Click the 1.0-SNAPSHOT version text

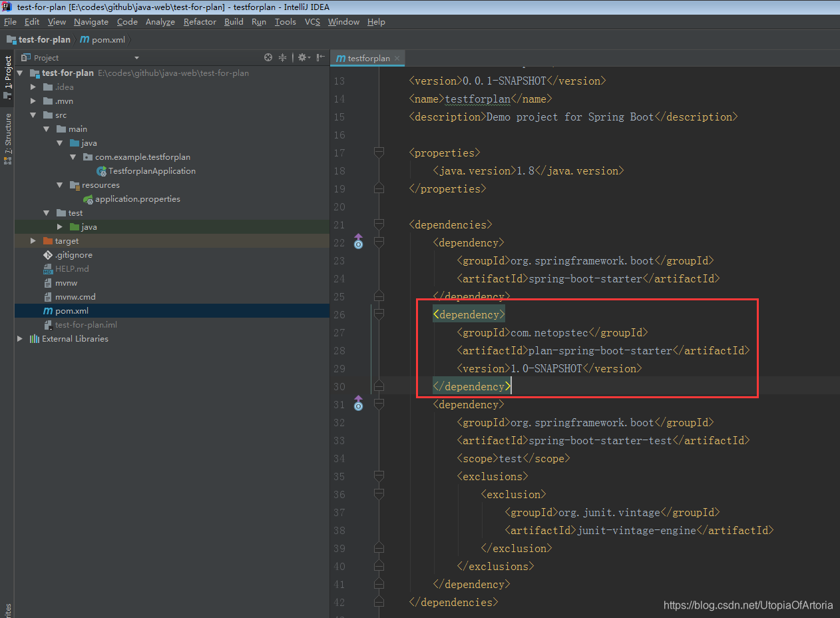coord(546,368)
